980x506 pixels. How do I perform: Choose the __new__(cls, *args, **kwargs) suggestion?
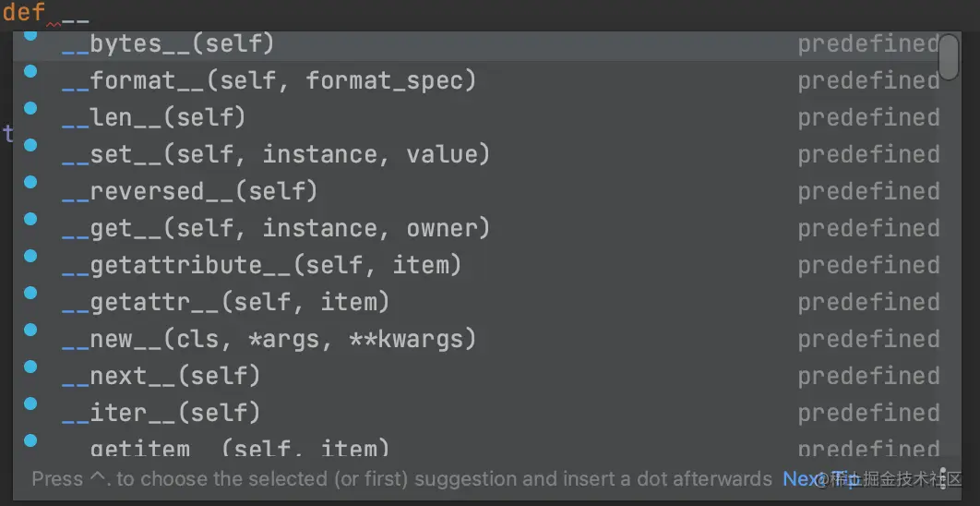269,339
